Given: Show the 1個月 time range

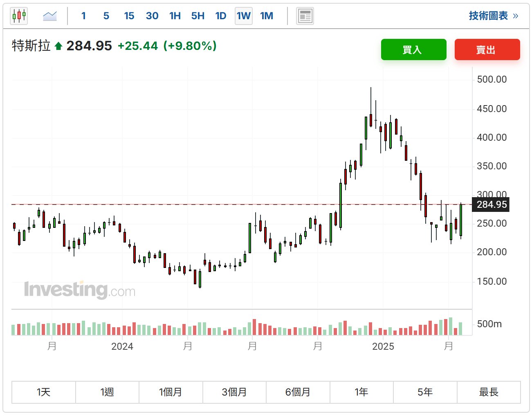Looking at the screenshot, I should coord(171,392).
